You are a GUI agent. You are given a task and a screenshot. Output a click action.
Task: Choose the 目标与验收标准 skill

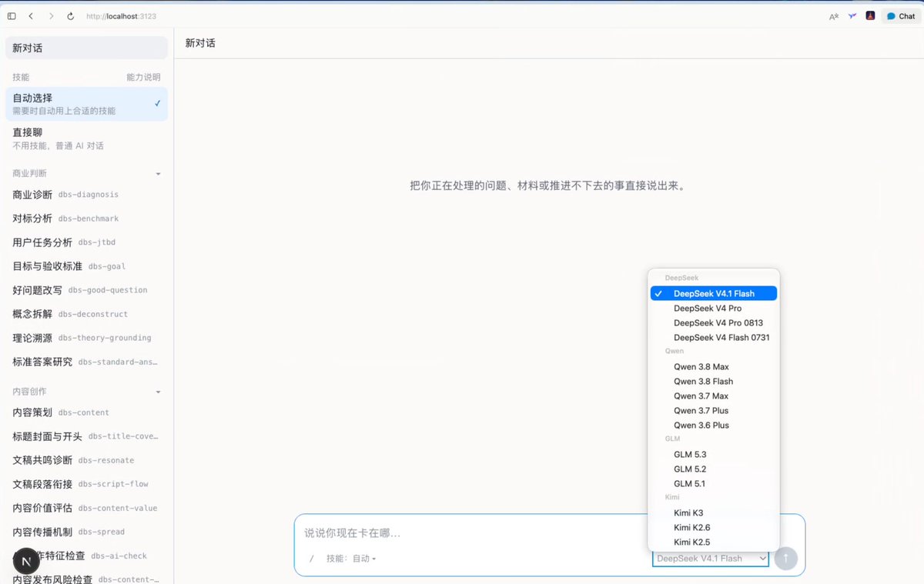(x=86, y=266)
